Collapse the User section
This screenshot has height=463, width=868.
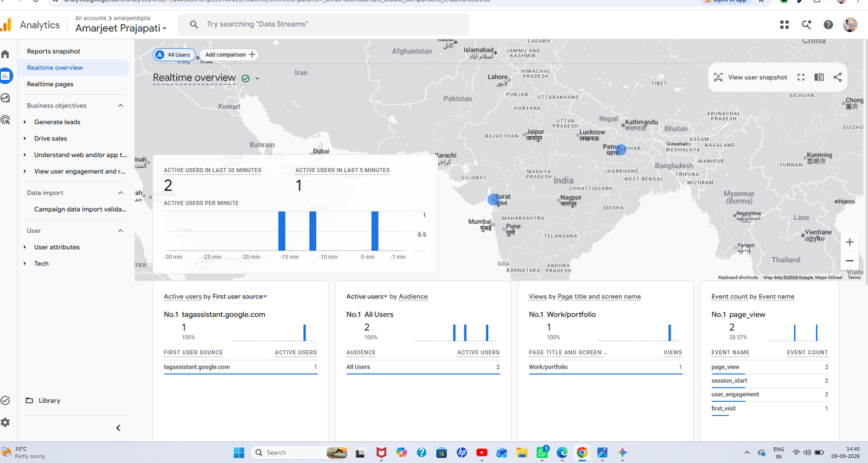120,231
